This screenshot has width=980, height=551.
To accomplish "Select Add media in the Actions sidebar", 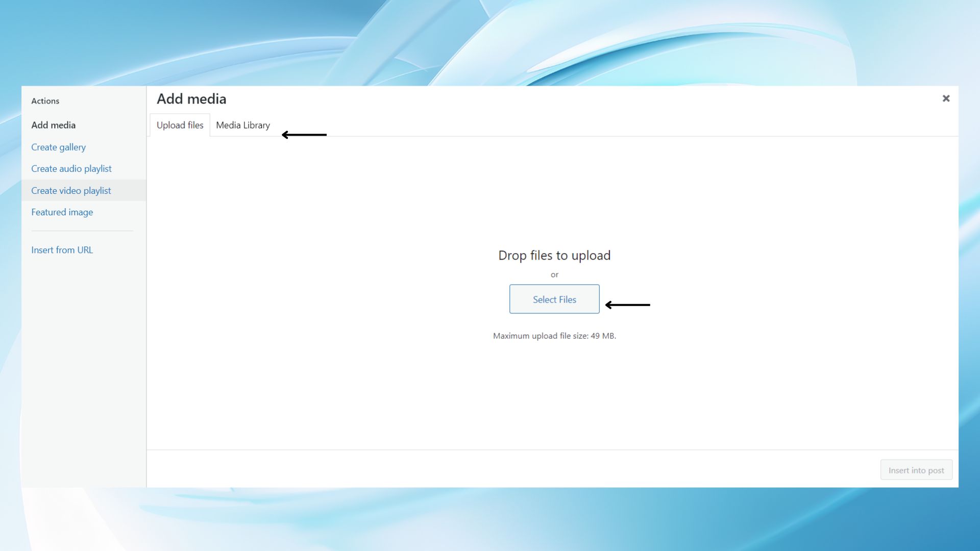I will tap(53, 125).
